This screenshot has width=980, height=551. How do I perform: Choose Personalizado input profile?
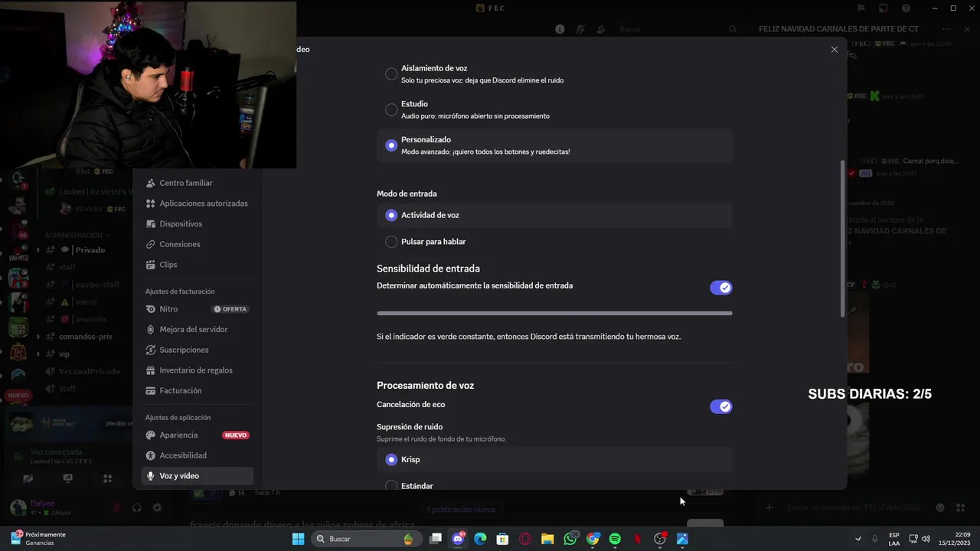click(x=391, y=145)
